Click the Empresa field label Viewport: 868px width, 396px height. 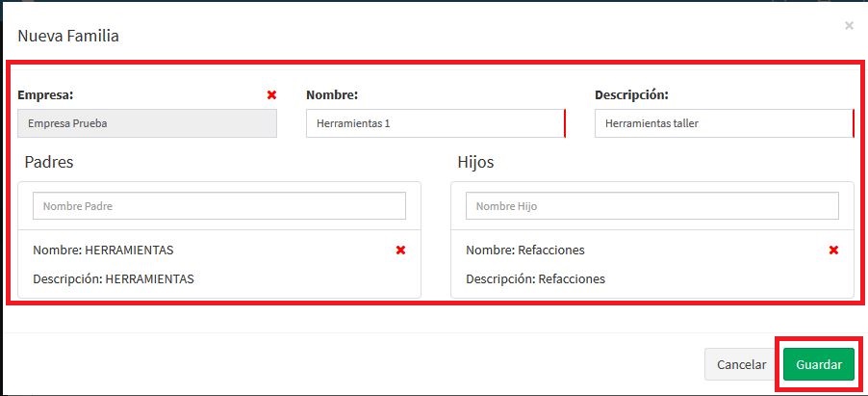(46, 95)
